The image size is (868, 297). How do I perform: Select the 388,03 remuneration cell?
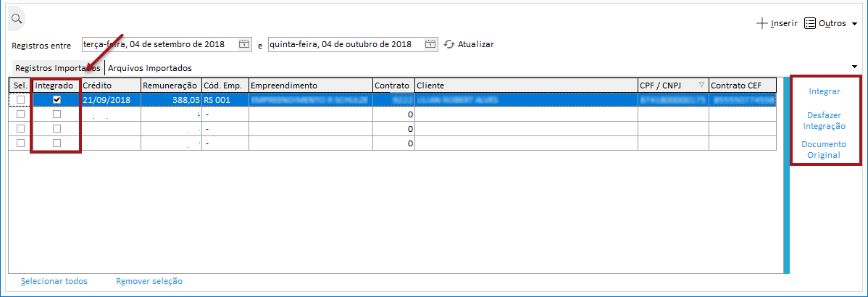click(x=171, y=100)
